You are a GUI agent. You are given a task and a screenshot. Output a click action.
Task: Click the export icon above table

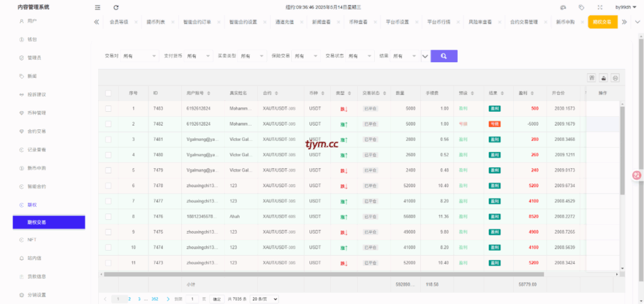click(x=603, y=78)
